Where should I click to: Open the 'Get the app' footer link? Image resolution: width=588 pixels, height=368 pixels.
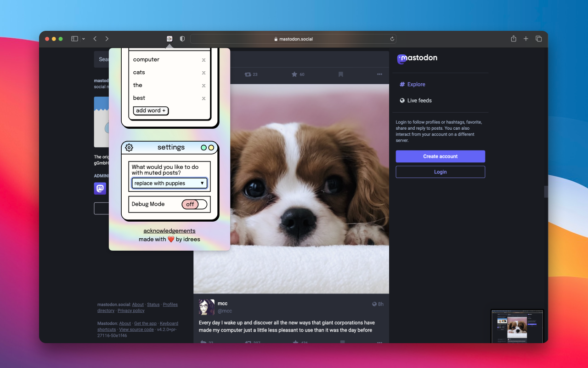(x=145, y=323)
